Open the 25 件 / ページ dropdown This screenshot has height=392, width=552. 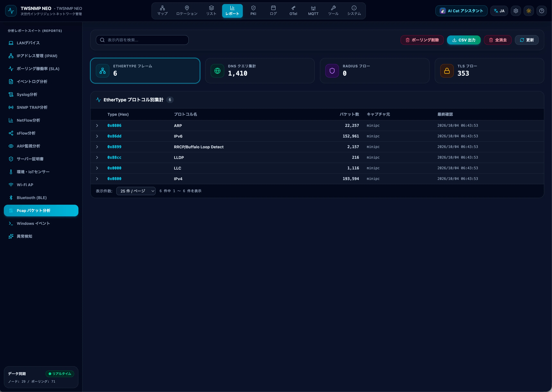[x=136, y=191]
